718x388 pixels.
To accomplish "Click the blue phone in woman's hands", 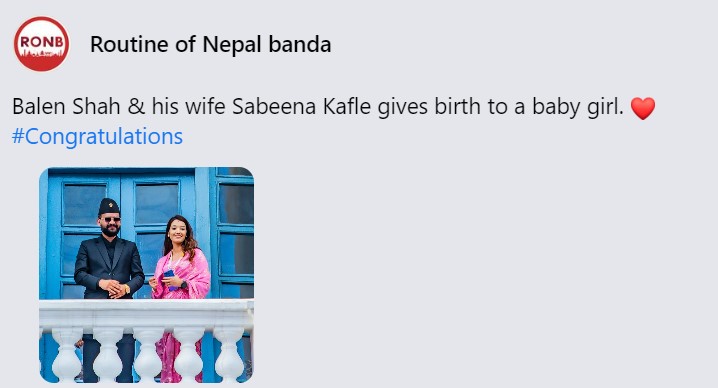I will tap(169, 278).
